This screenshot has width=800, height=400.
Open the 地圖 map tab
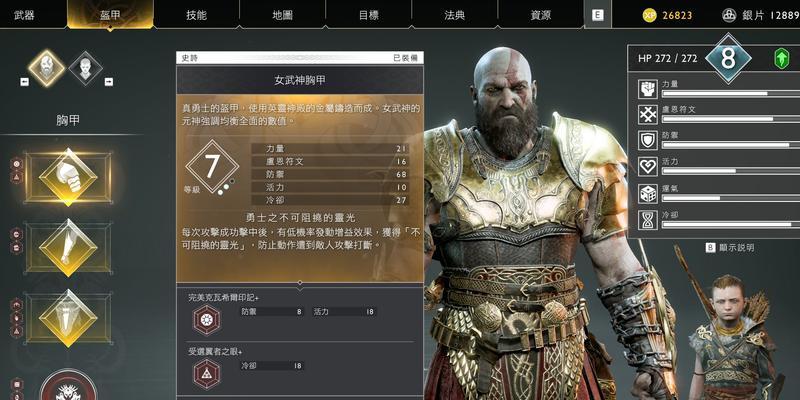coord(282,15)
